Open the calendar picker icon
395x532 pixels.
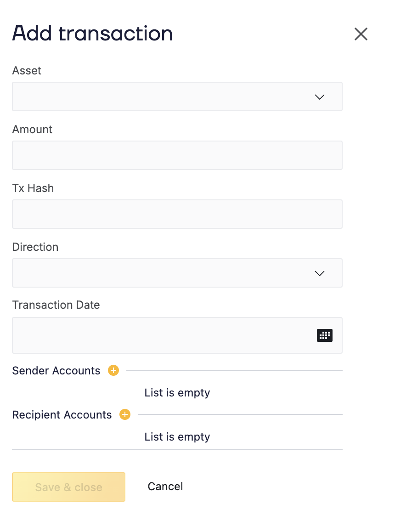click(325, 335)
